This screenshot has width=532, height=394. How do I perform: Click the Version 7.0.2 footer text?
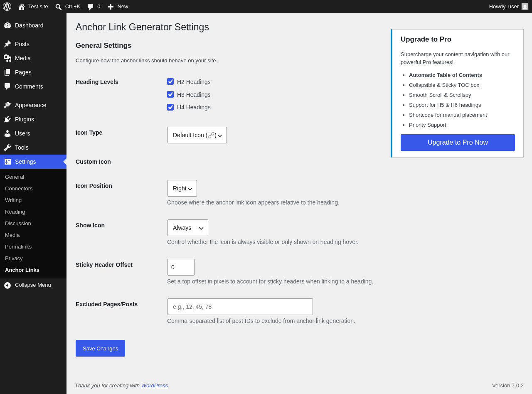(508, 385)
